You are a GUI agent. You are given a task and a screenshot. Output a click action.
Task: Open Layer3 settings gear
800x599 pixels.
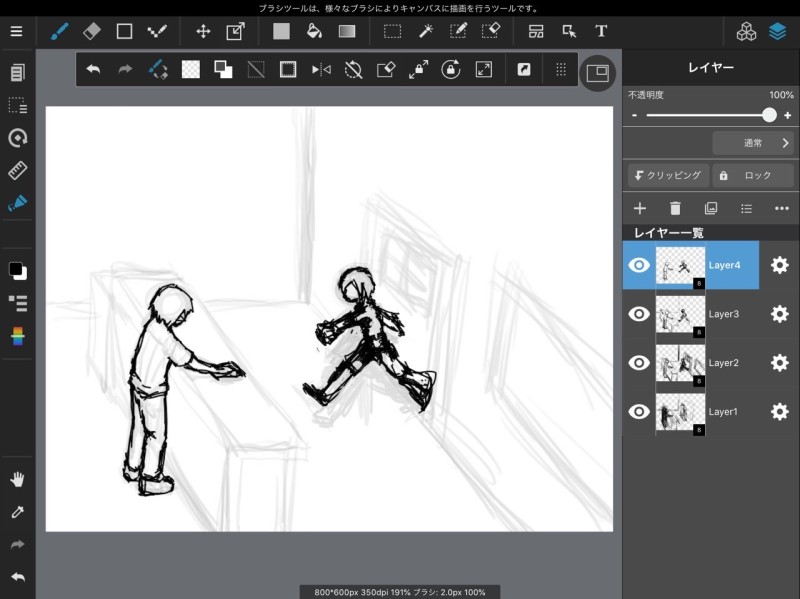(x=780, y=314)
